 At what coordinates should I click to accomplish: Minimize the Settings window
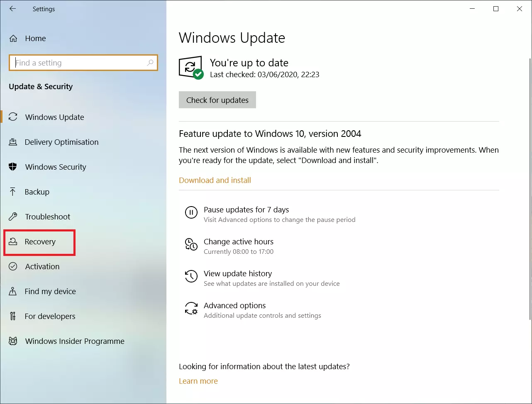pos(472,9)
